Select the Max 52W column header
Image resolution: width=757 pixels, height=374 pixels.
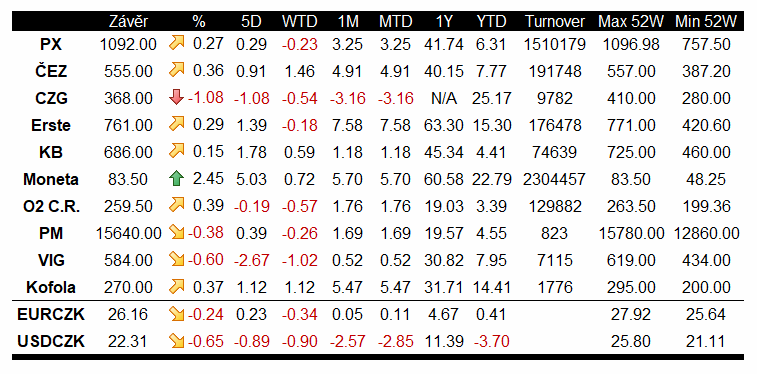tap(631, 22)
